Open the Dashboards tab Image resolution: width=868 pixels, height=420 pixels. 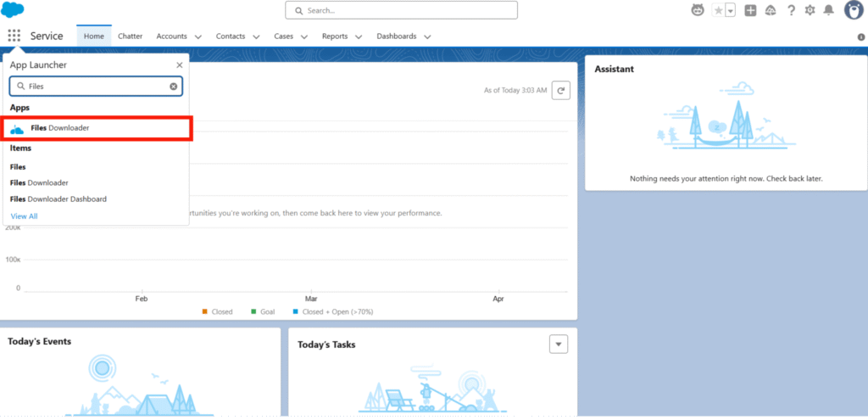(397, 36)
